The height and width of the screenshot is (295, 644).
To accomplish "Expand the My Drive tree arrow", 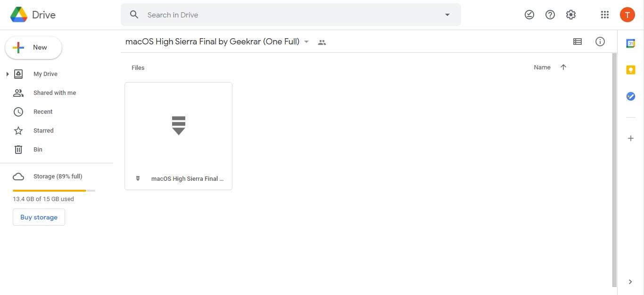I will coord(8,74).
